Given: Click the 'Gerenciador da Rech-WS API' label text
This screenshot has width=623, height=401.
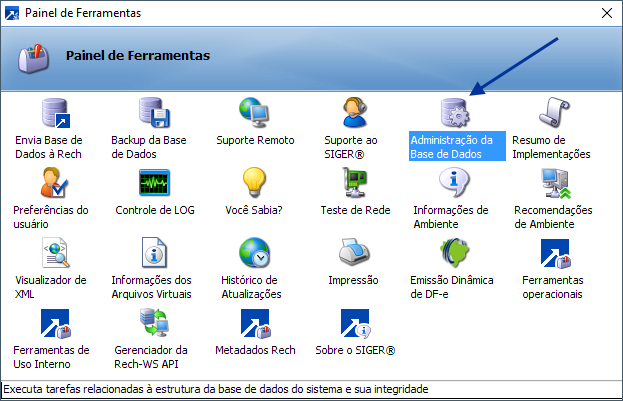Looking at the screenshot, I should point(151,357).
